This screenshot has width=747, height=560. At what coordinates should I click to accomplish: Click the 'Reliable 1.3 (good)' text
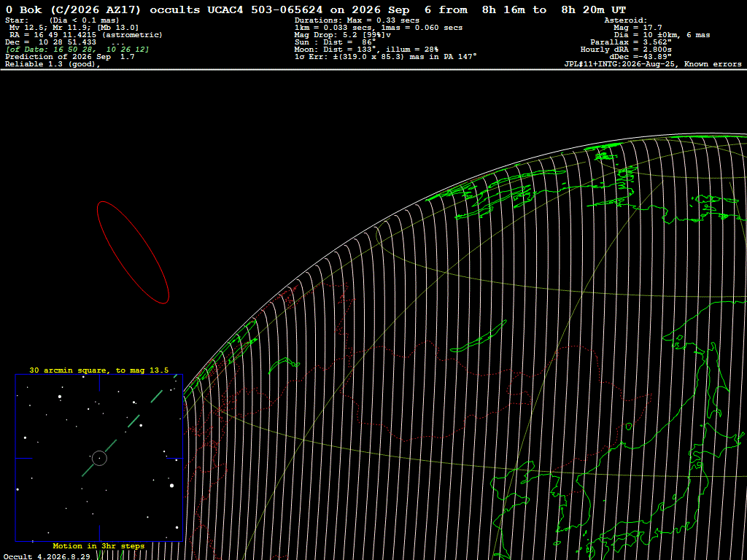point(53,64)
